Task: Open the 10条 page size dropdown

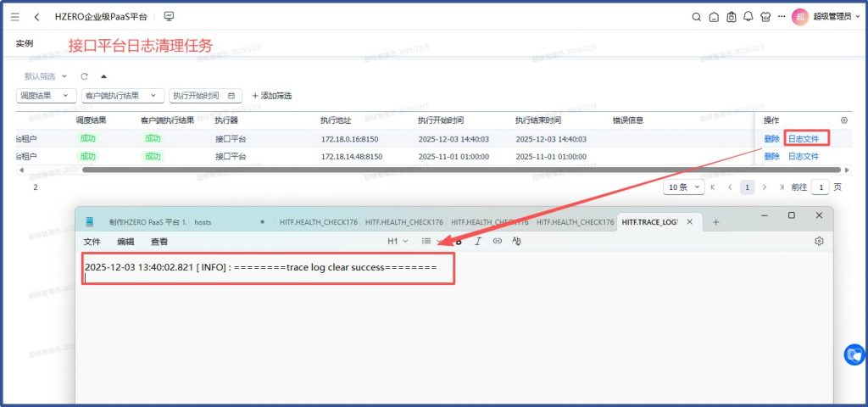Action: pos(685,187)
